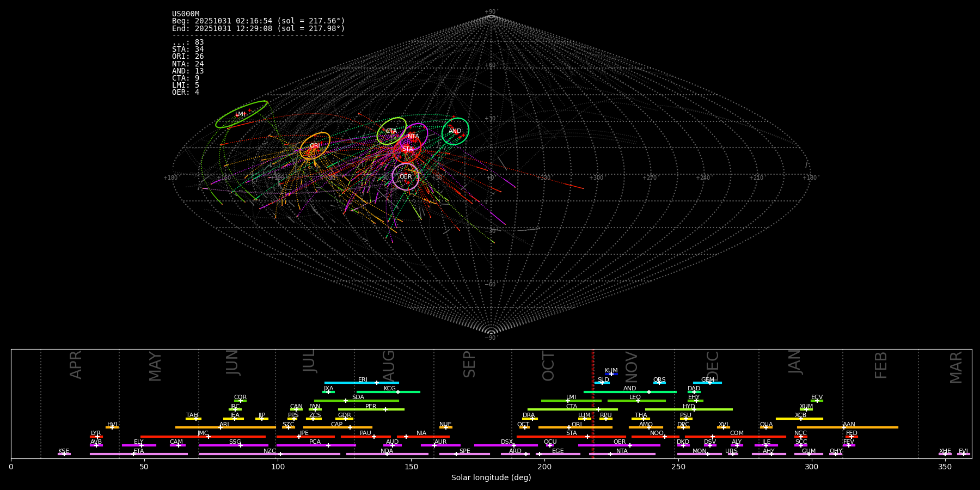This screenshot has width=980, height=490.
Task: Click the 'OER: 4' legend count line
Action: 186,93
